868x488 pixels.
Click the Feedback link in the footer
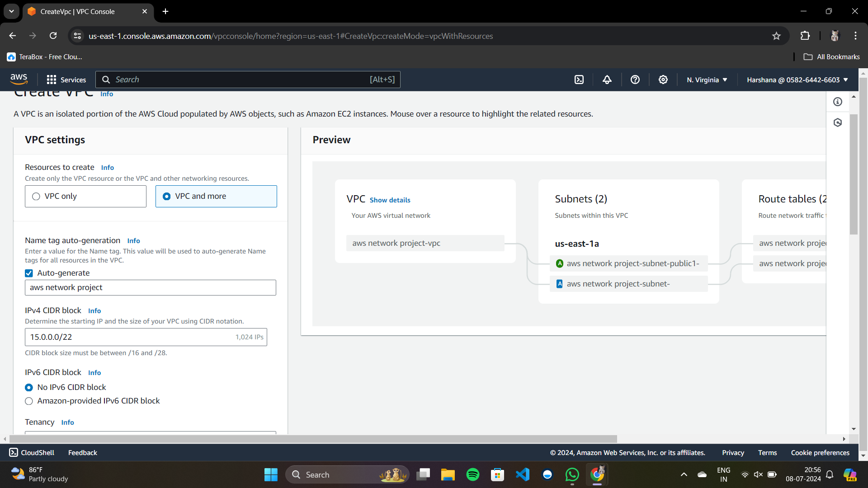pyautogui.click(x=82, y=452)
